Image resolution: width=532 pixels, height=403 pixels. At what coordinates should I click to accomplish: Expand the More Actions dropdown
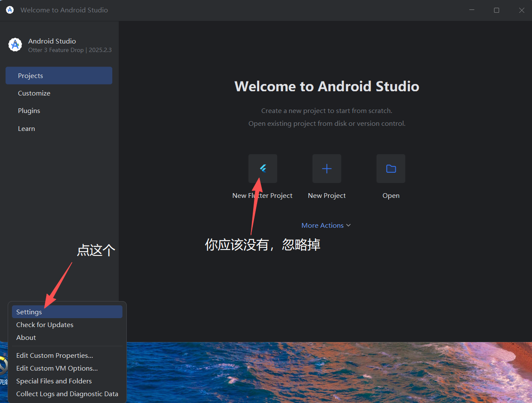(x=326, y=225)
